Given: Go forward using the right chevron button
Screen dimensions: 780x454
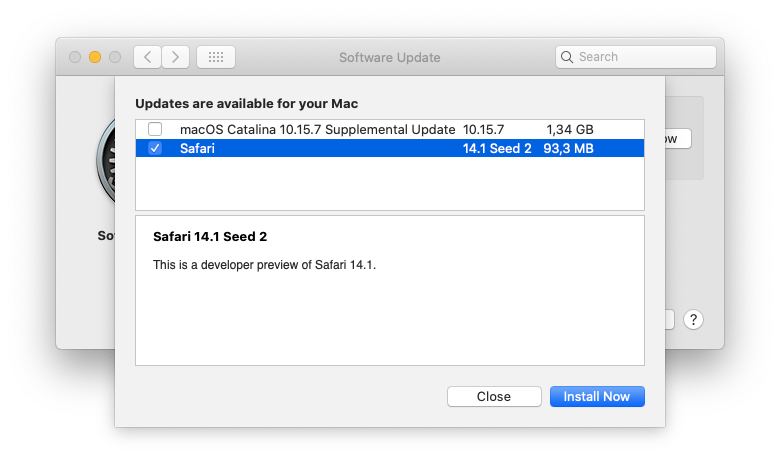Looking at the screenshot, I should (175, 57).
